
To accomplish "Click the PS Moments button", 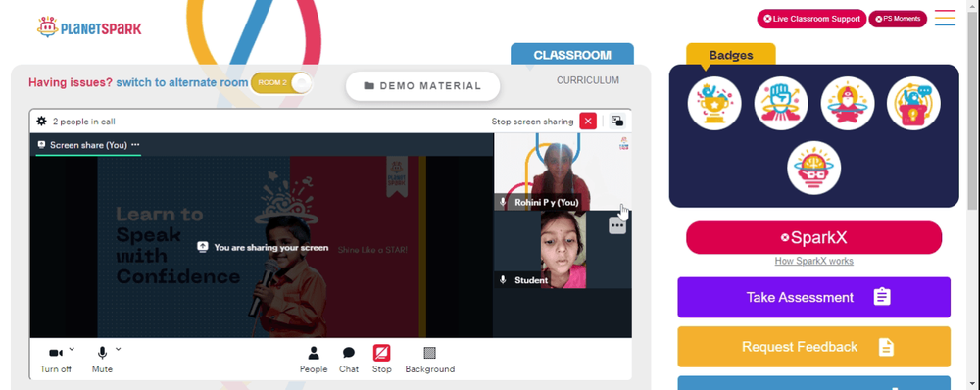I will coord(898,19).
